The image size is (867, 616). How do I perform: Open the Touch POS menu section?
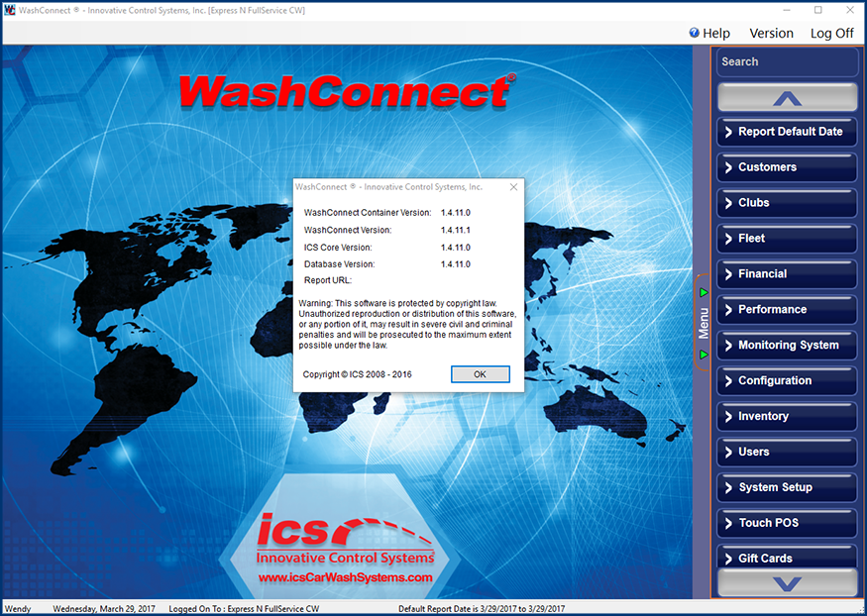coord(787,523)
